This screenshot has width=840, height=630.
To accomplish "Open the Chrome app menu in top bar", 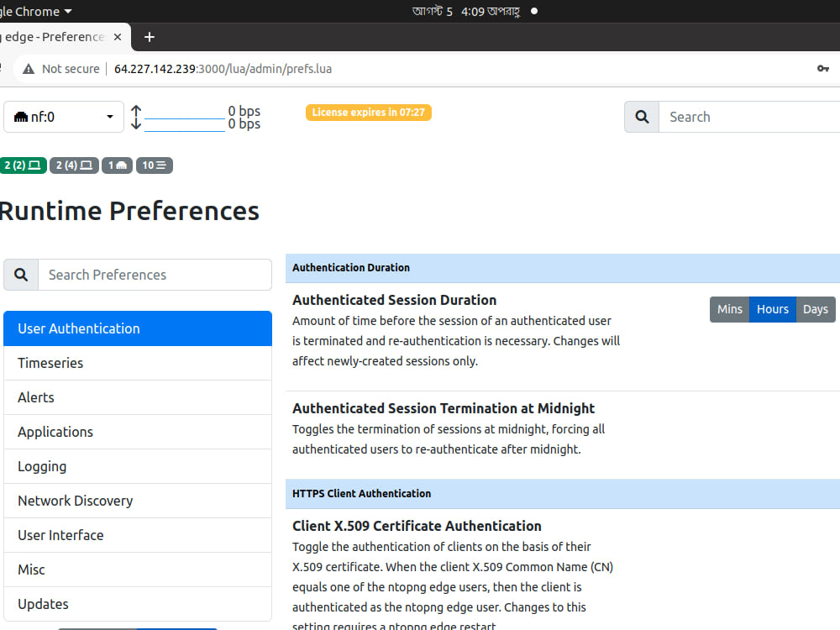I will point(36,11).
